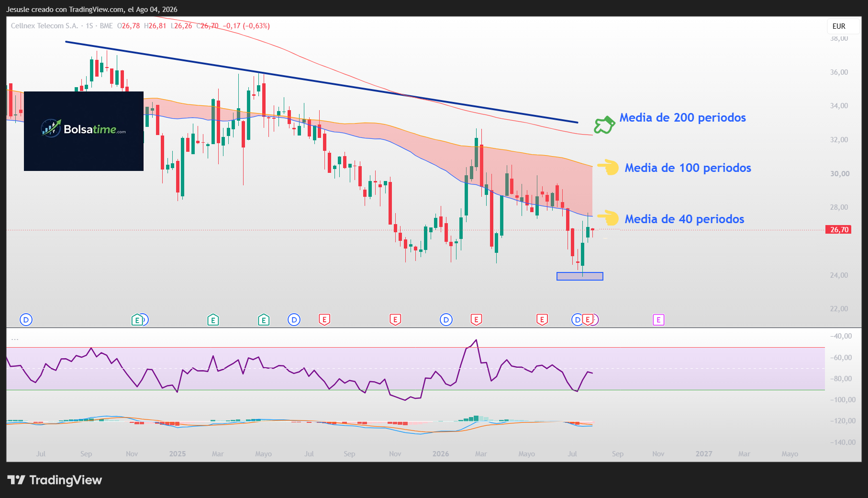Click the open value O26,78
The image size is (868, 498).
click(129, 26)
